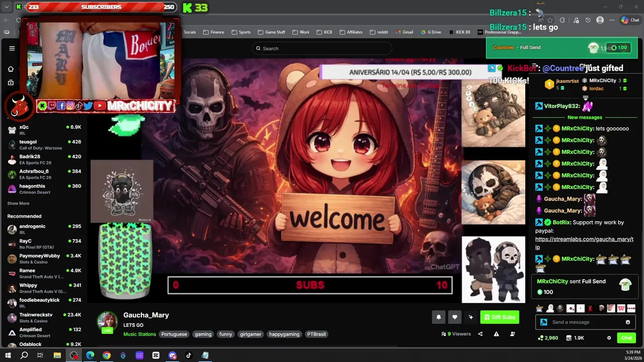Select the happygaming tag
Screen dimensions: 644x362
284,334
